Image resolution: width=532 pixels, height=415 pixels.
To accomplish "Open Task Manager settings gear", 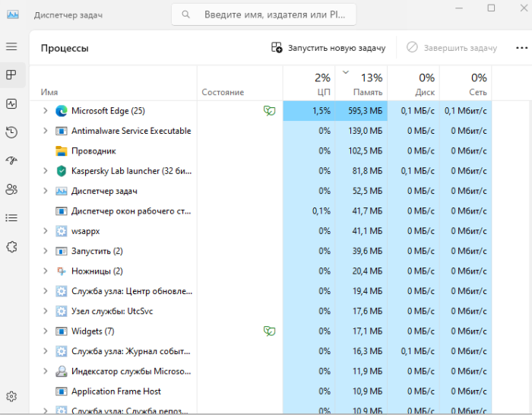I will coord(11,396).
